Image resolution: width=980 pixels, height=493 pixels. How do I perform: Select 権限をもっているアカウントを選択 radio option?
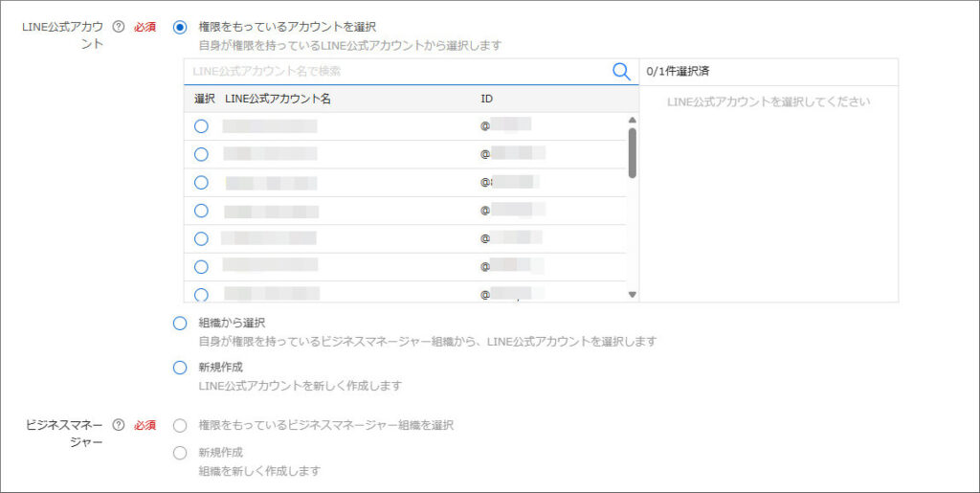(x=180, y=27)
